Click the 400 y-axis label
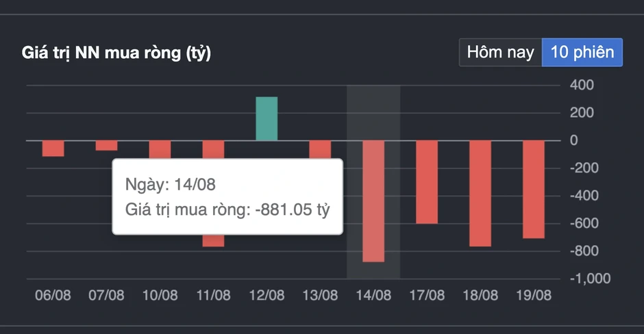 click(x=582, y=85)
